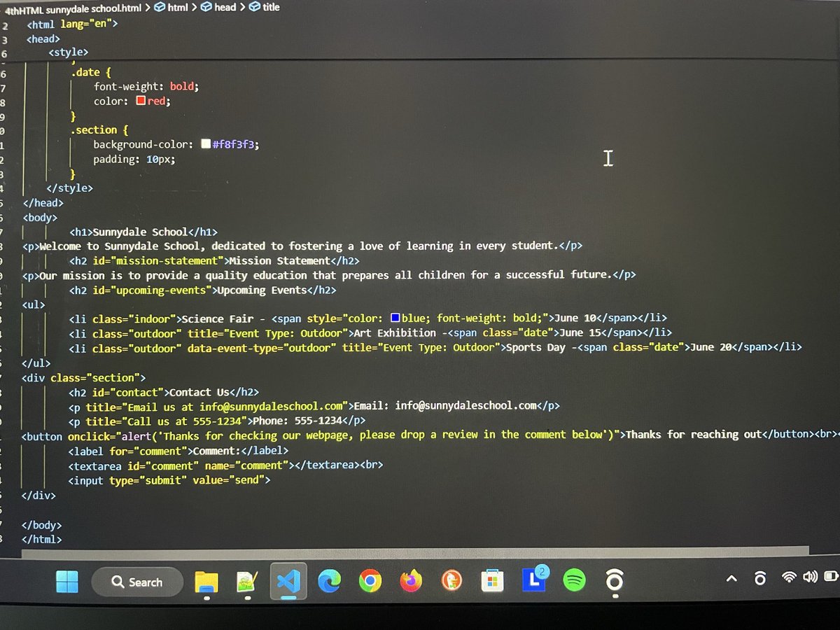This screenshot has width=840, height=630.
Task: Click the taskbar Search box
Action: (x=137, y=582)
